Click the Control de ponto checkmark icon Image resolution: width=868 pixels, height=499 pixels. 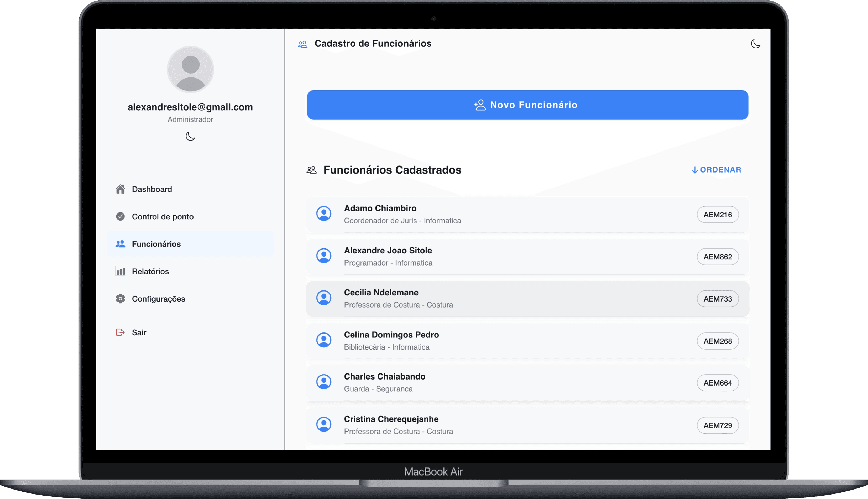pos(120,216)
